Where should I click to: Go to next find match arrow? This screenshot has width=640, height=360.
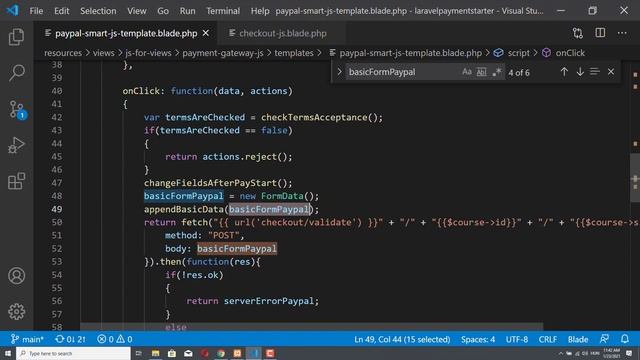click(x=580, y=72)
